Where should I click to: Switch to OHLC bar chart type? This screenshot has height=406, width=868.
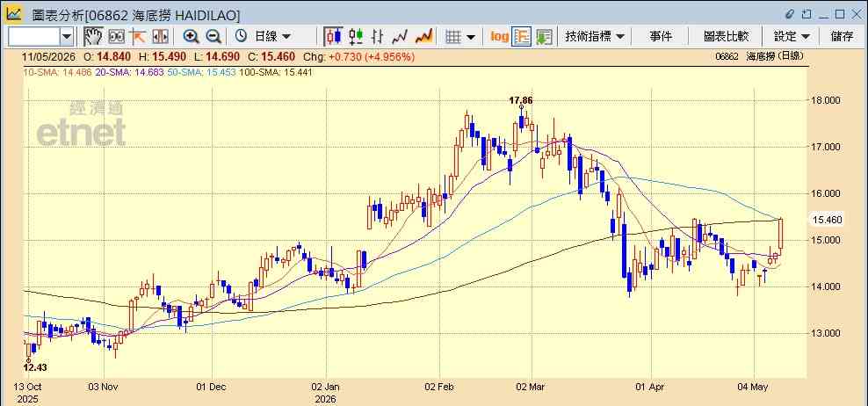[x=378, y=37]
